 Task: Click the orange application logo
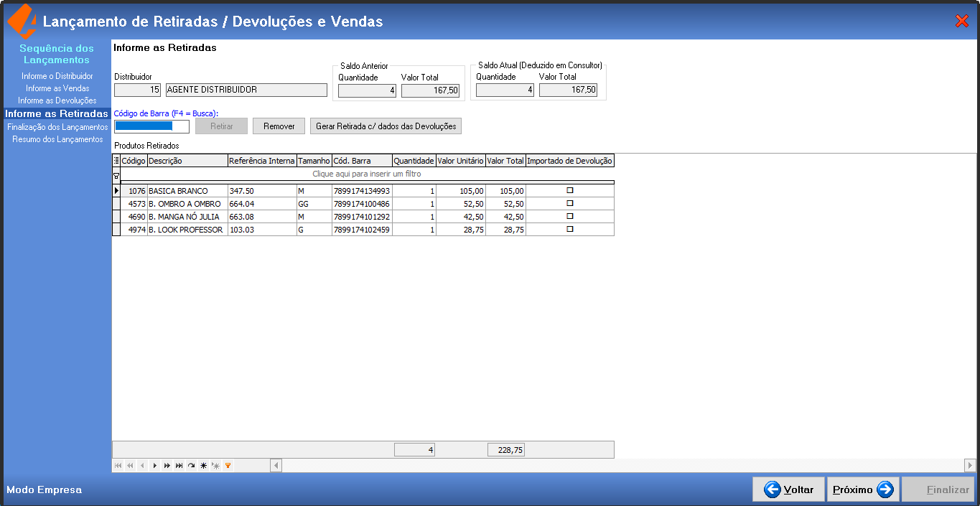22,22
